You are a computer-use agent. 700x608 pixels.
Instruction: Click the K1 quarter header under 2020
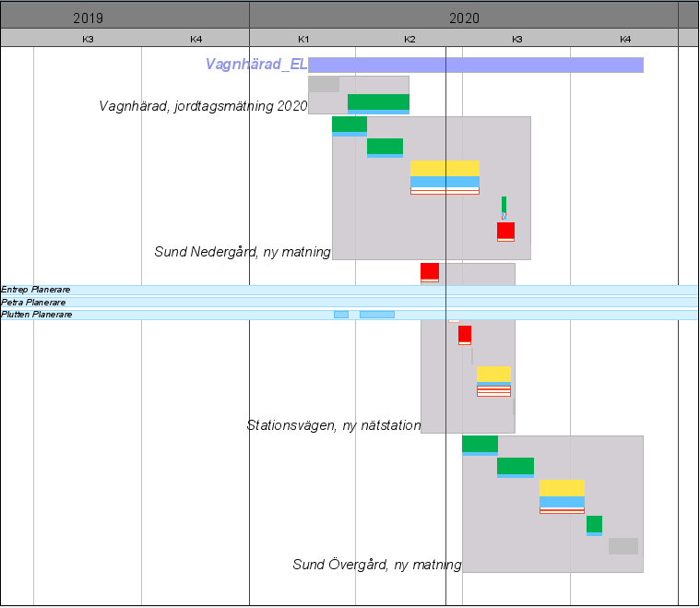(x=303, y=40)
